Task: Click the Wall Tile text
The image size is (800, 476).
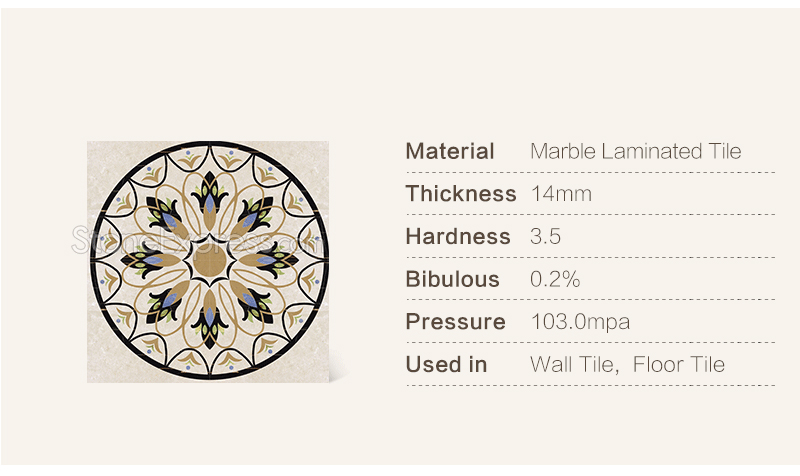Action: click(574, 365)
